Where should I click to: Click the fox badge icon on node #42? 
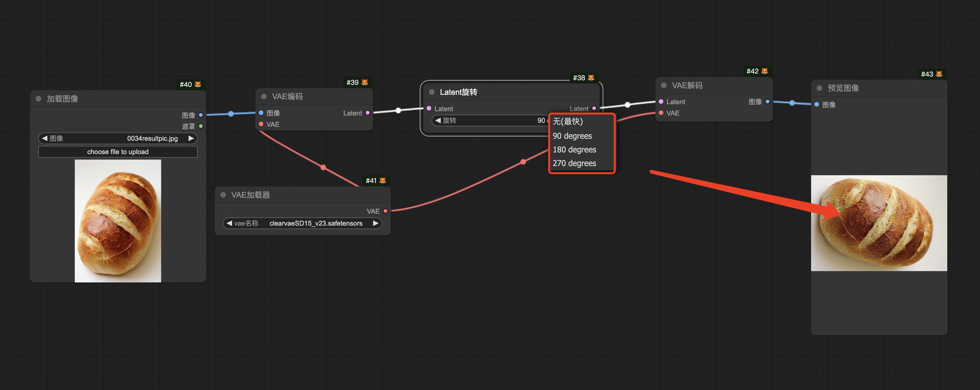coord(764,71)
